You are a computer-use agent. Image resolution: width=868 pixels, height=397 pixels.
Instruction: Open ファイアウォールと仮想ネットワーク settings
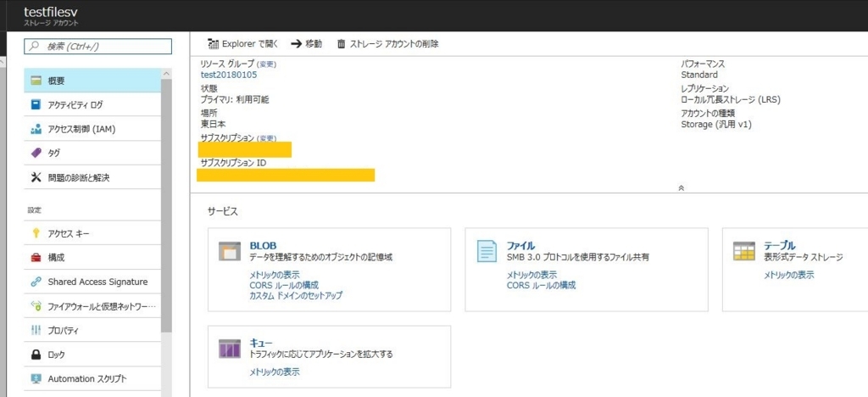[92, 306]
